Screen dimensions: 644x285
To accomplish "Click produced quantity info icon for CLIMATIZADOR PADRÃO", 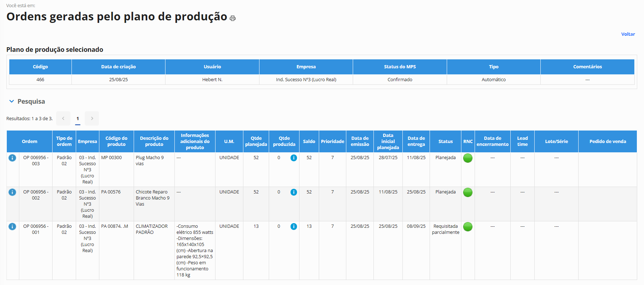I will point(293,226).
